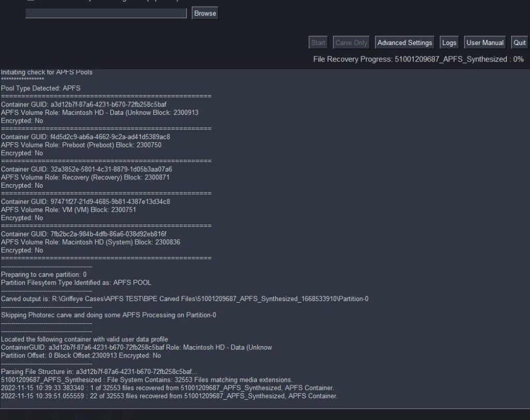Click 'Preparing to carve partition: 0' line
The height and width of the screenshot is (420, 530).
point(43,274)
